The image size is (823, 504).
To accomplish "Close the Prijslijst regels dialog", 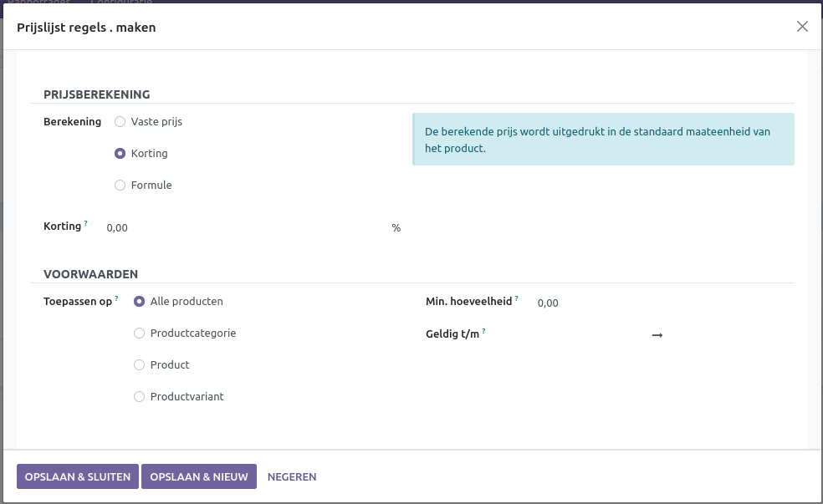I will pyautogui.click(x=802, y=27).
